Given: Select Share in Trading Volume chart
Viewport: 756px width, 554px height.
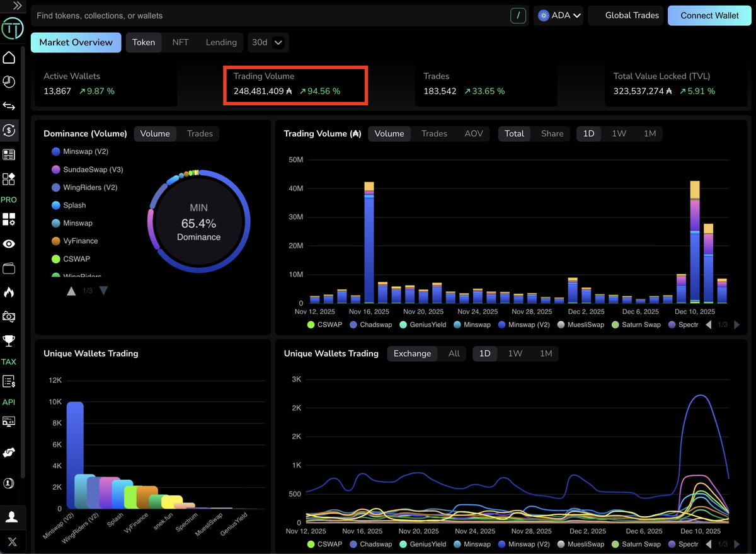Looking at the screenshot, I should (553, 134).
